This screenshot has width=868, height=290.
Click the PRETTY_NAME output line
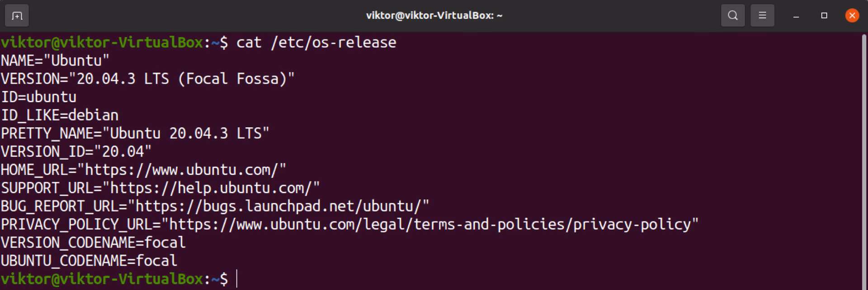pos(134,133)
